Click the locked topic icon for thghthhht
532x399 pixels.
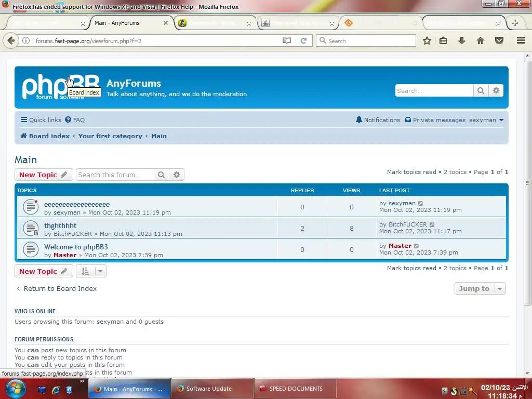31,228
